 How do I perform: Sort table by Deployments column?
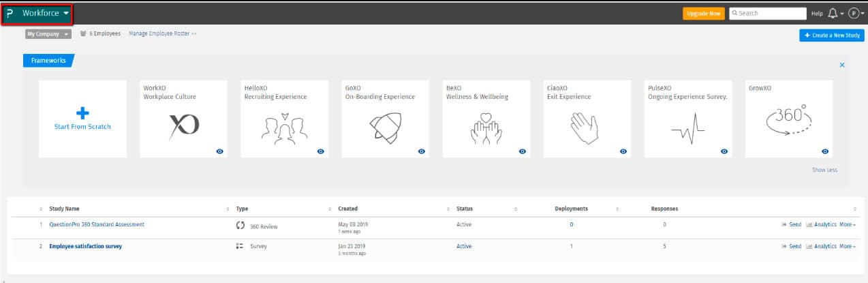coord(571,209)
